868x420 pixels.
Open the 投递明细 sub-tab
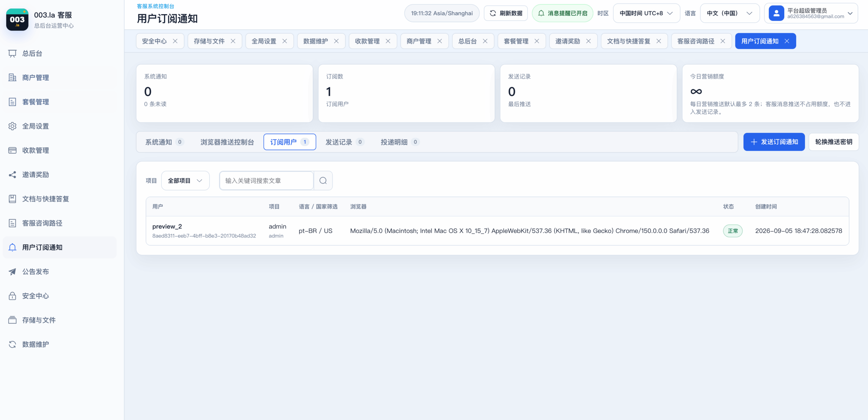coord(400,142)
